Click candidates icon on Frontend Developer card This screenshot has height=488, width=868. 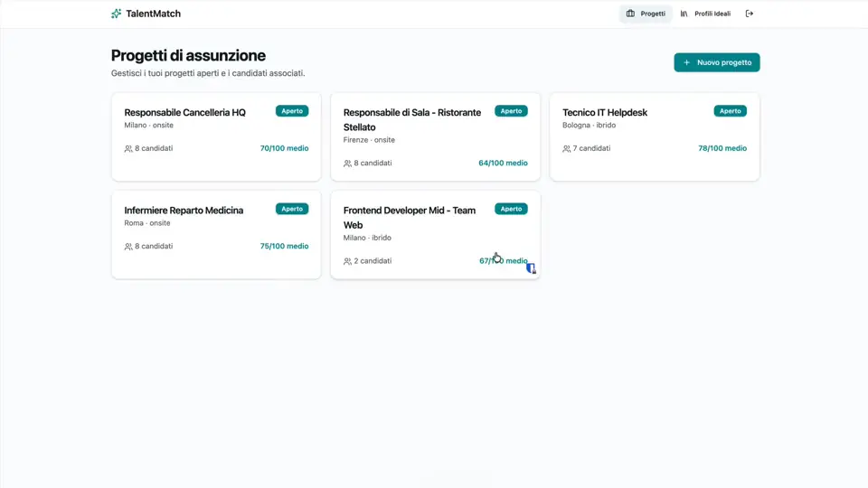(347, 261)
